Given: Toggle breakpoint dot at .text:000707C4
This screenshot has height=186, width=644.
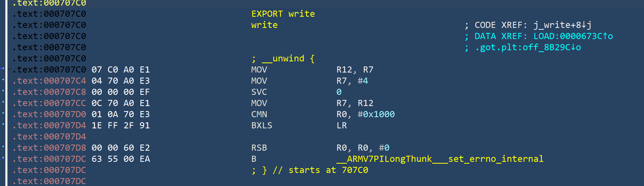Looking at the screenshot, I should 3,79.
